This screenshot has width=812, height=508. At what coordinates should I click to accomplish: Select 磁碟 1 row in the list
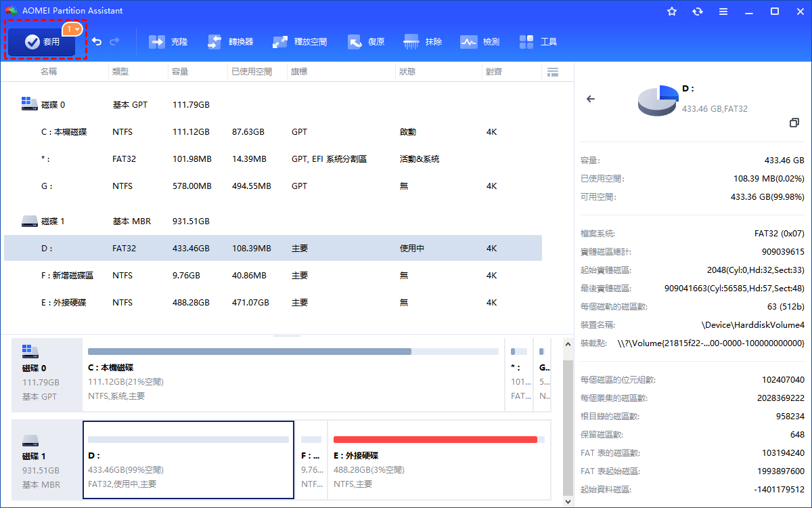[x=273, y=221]
